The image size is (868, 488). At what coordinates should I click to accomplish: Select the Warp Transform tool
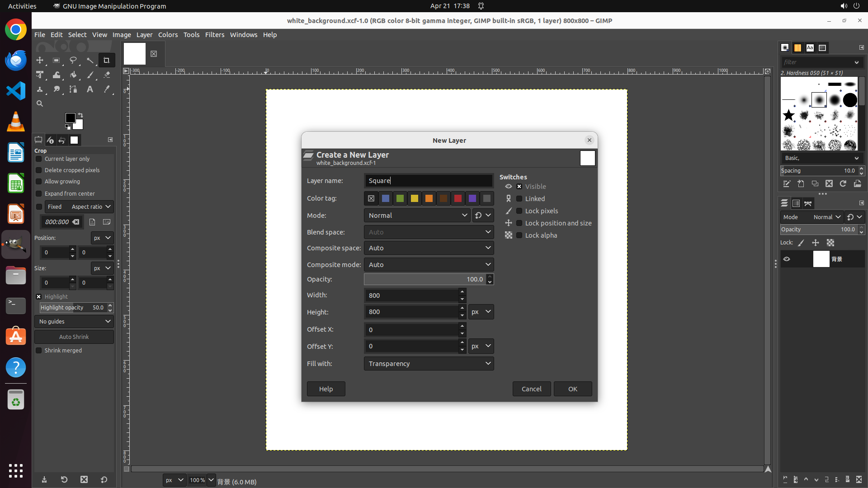(57, 75)
